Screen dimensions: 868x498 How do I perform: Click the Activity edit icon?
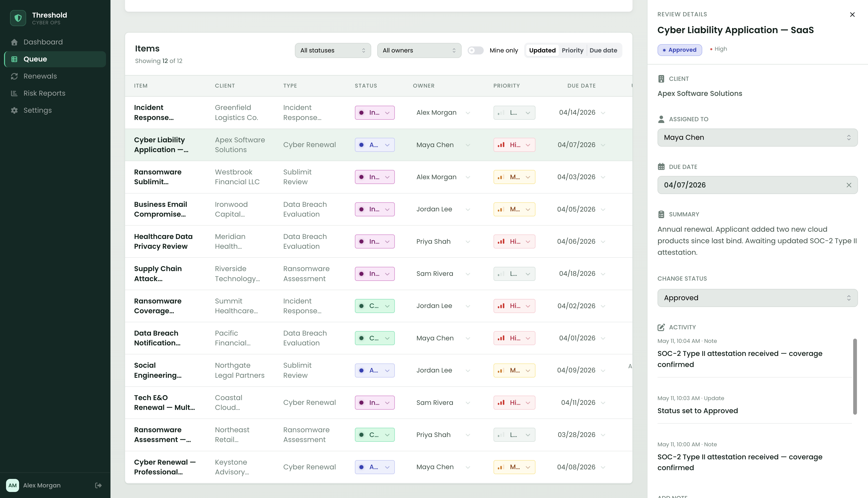(x=661, y=327)
